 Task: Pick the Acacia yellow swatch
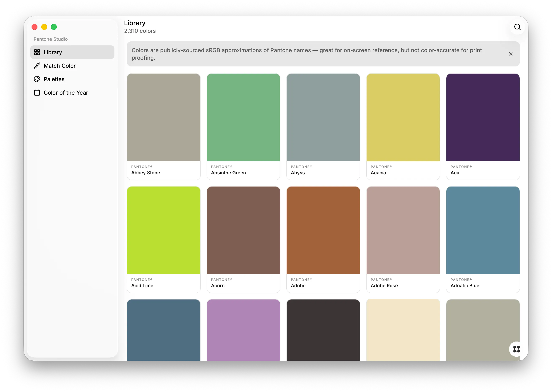point(403,118)
